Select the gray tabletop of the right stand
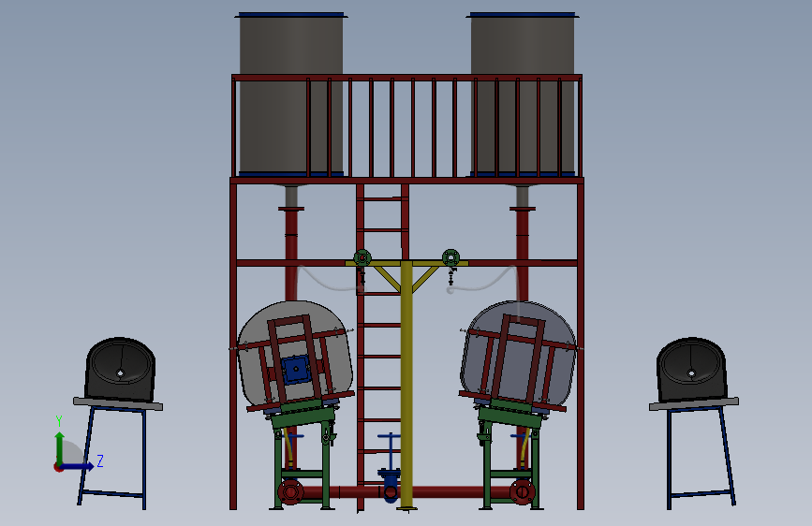The width and height of the screenshot is (812, 526). pos(694,403)
